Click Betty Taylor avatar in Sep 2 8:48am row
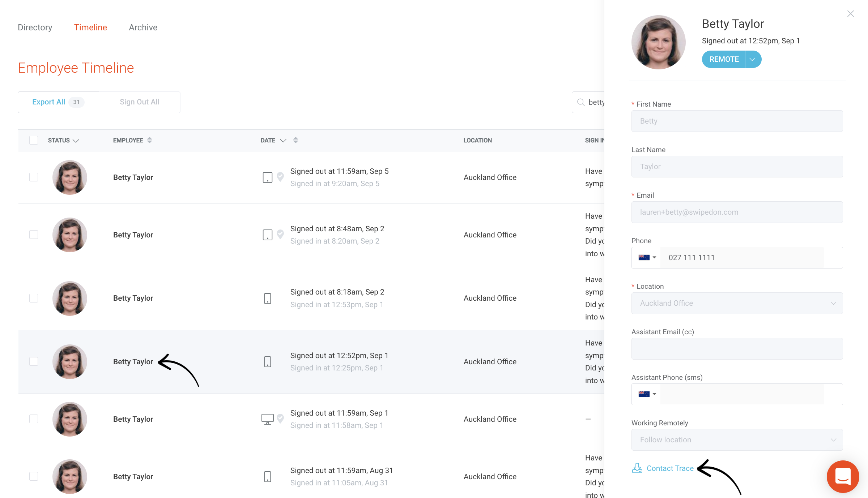The image size is (868, 498). point(70,235)
